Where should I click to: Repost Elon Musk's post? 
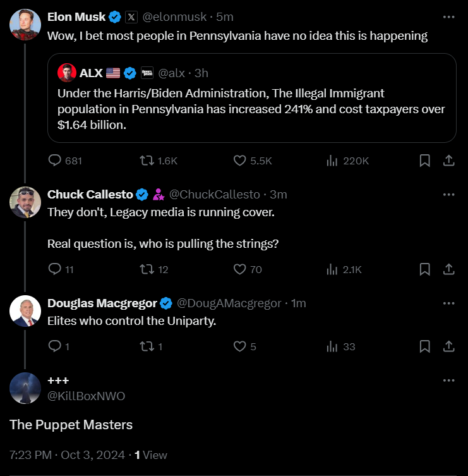(146, 161)
